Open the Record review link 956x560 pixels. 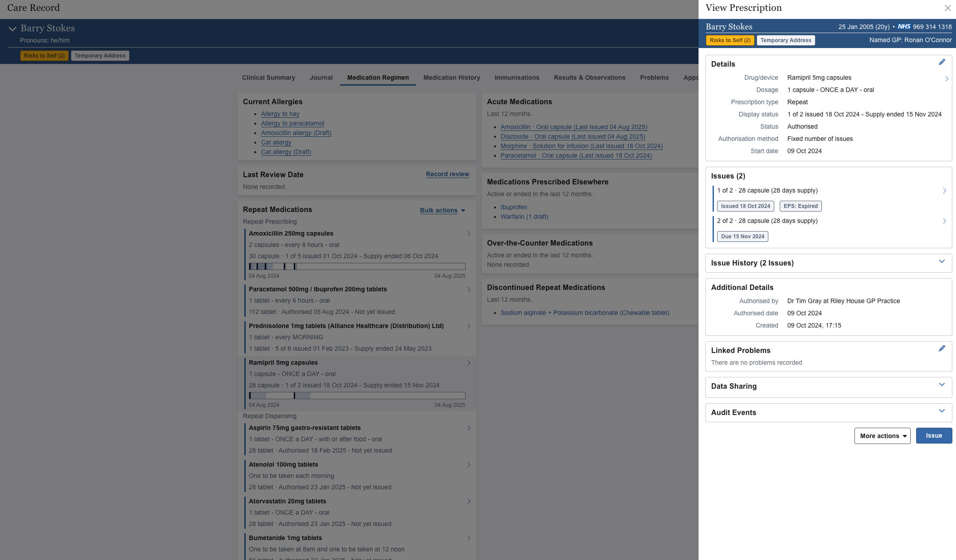[x=447, y=174]
